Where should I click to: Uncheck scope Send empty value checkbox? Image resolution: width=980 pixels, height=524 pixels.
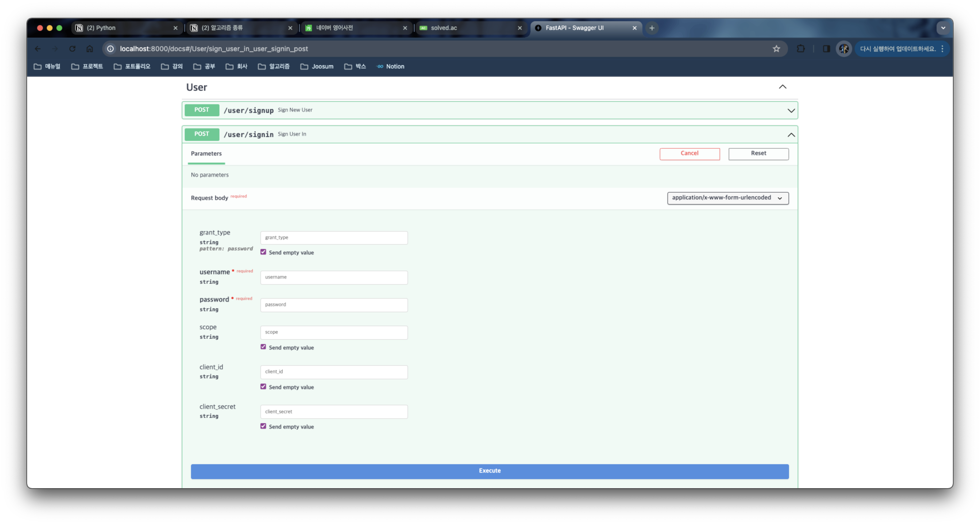tap(263, 347)
